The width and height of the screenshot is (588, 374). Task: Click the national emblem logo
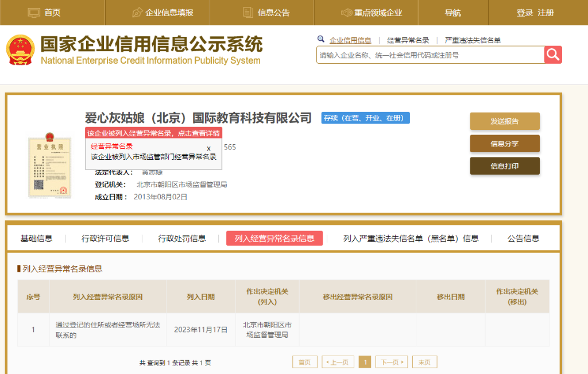click(22, 48)
